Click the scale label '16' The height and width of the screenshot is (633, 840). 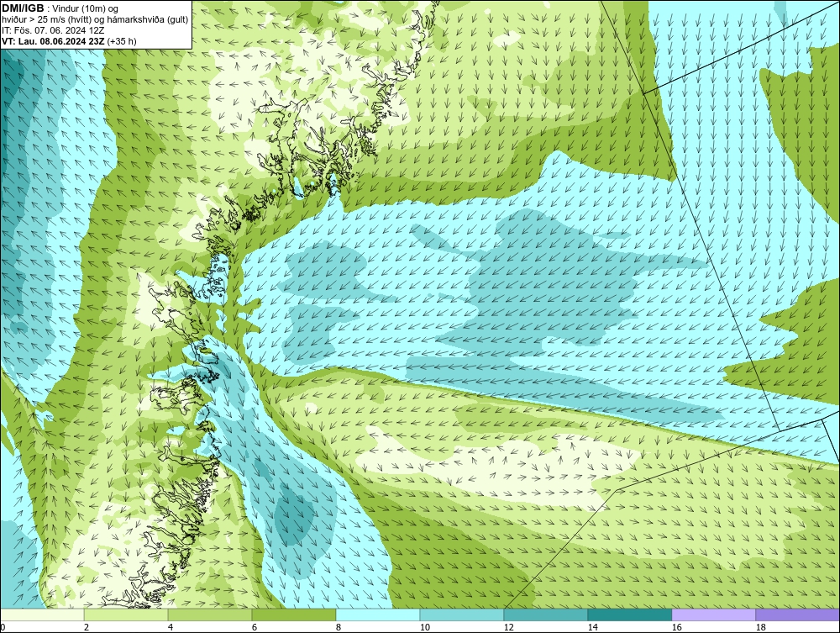[676, 627]
